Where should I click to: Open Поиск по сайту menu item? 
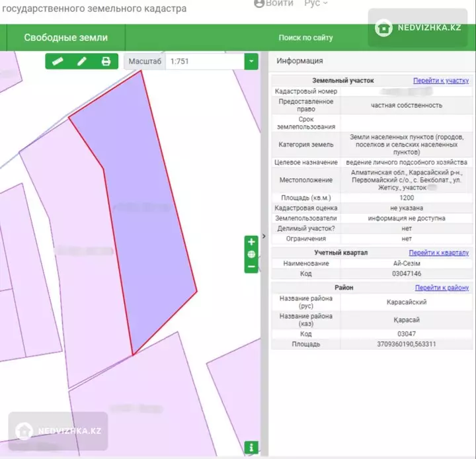305,38
